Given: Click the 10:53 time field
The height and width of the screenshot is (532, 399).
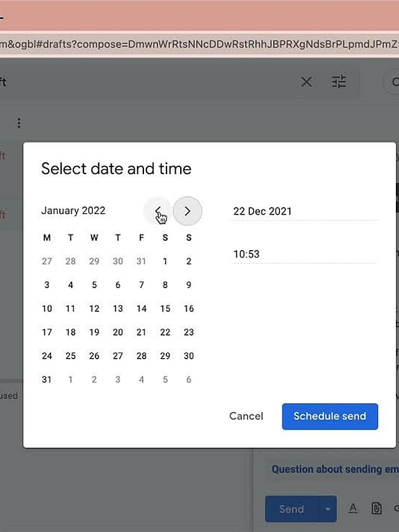Looking at the screenshot, I should (x=304, y=254).
